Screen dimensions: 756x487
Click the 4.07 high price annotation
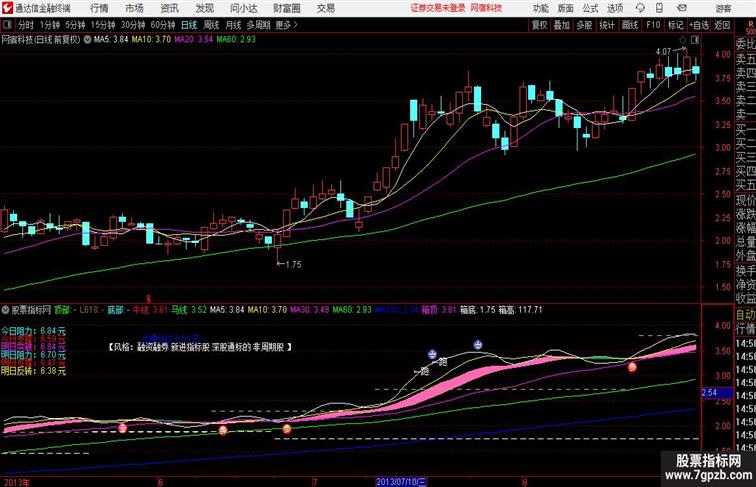[664, 52]
